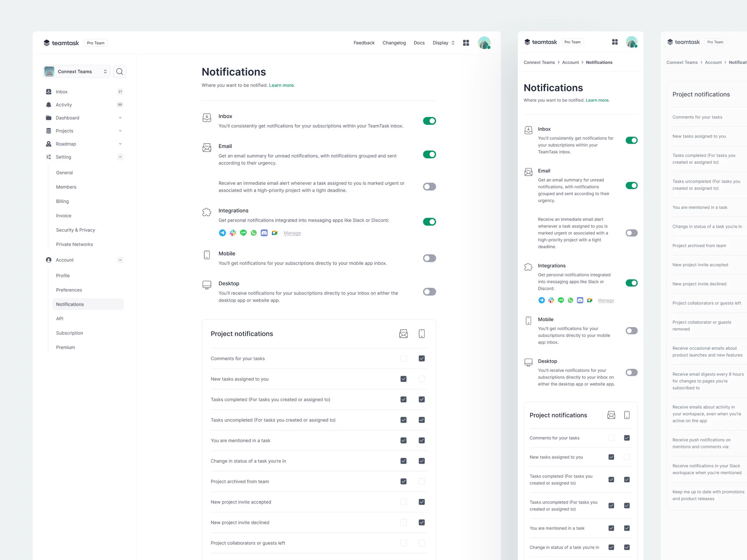Image resolution: width=747 pixels, height=560 pixels.
Task: Click Account breadcrumb in tablet view
Action: [570, 62]
